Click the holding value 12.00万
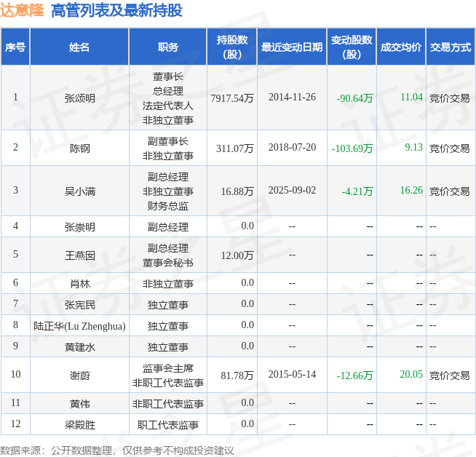Image resolution: width=476 pixels, height=457 pixels. click(x=237, y=255)
